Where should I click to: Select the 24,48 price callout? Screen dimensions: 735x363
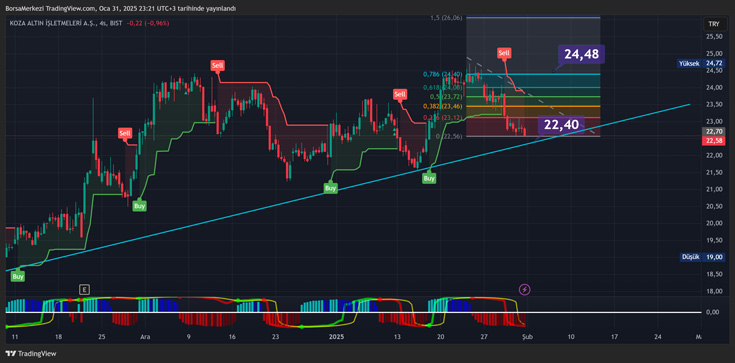pos(581,54)
